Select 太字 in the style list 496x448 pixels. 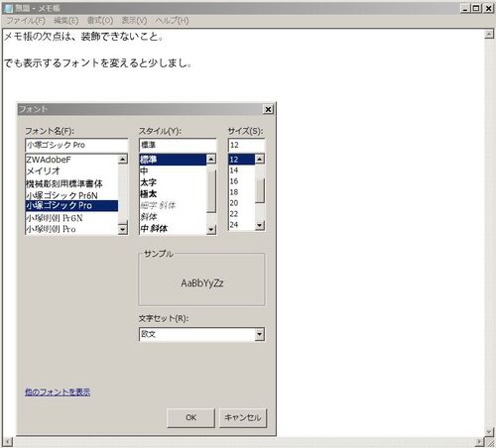(173, 182)
